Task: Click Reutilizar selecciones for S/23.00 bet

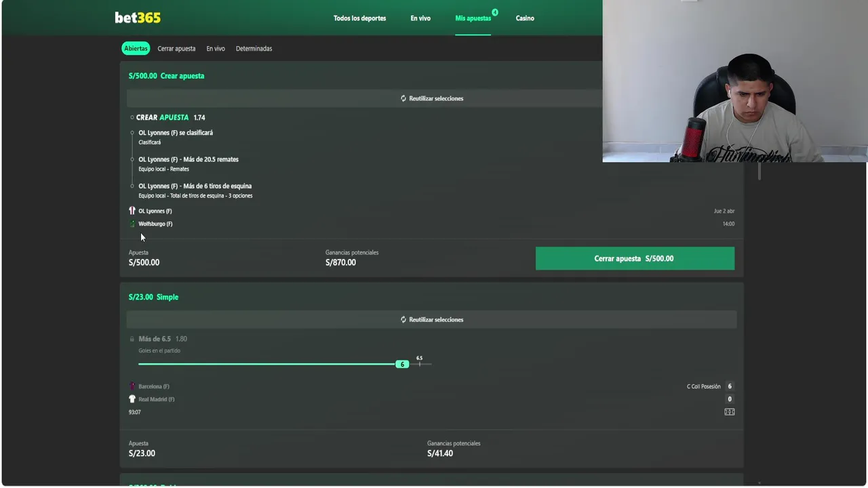Action: pyautogui.click(x=431, y=319)
